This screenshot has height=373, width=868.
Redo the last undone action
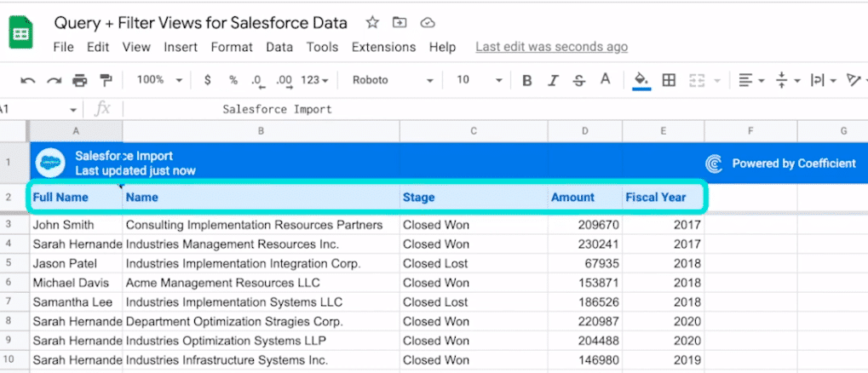coord(54,80)
